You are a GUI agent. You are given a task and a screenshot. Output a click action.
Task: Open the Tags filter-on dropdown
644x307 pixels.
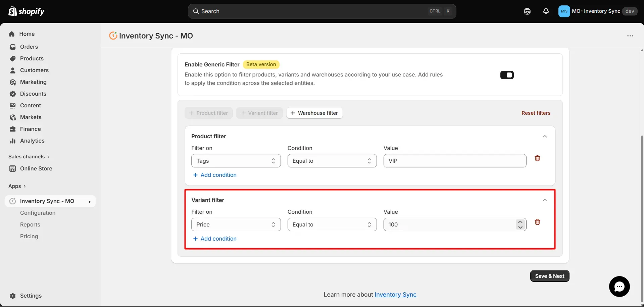pyautogui.click(x=236, y=161)
